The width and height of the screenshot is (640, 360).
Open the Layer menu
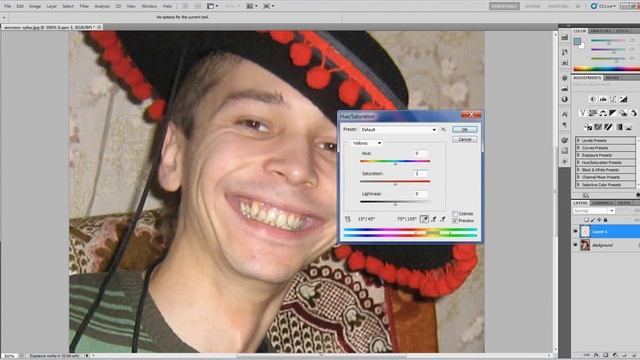(51, 6)
